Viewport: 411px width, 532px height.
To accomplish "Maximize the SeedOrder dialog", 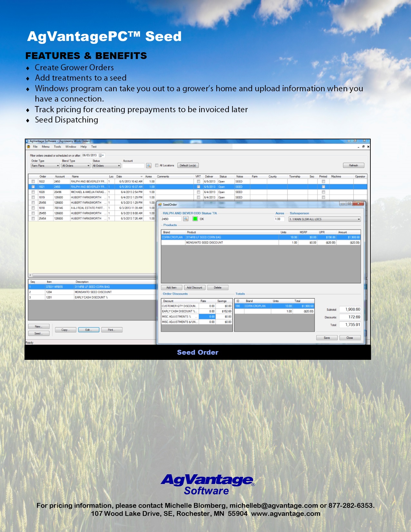I will 349,204.
